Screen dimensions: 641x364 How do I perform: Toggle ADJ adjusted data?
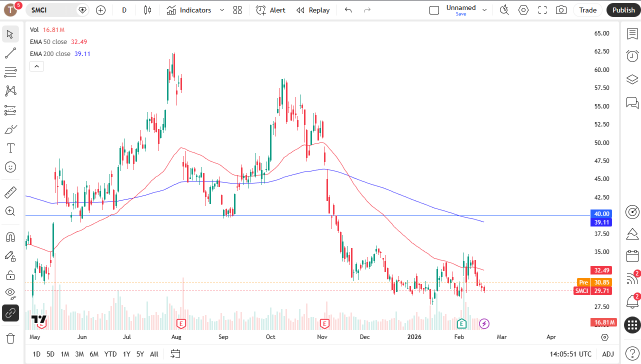pos(608,354)
